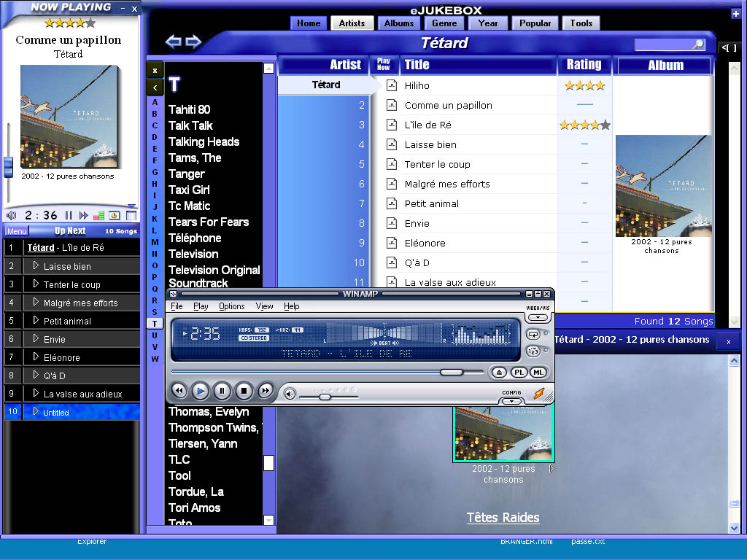
Task: Click the speaker icon in Now Playing
Action: point(12,215)
